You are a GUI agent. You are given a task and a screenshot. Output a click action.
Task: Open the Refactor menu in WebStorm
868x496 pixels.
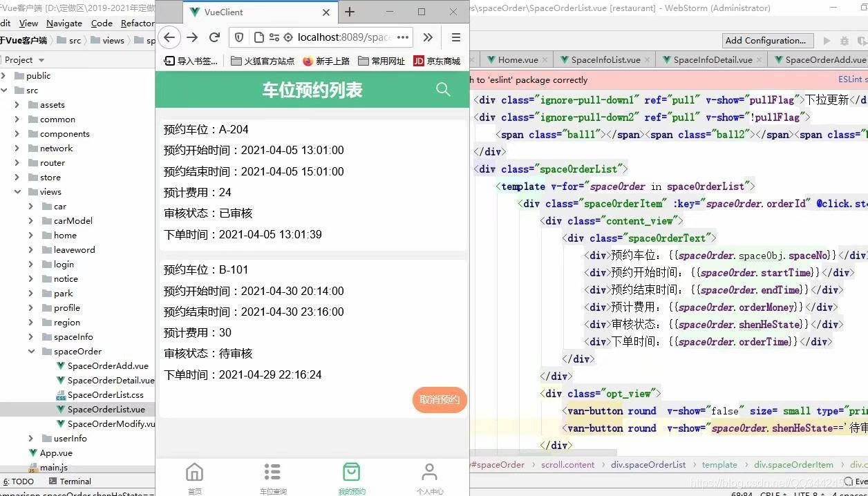tap(138, 23)
